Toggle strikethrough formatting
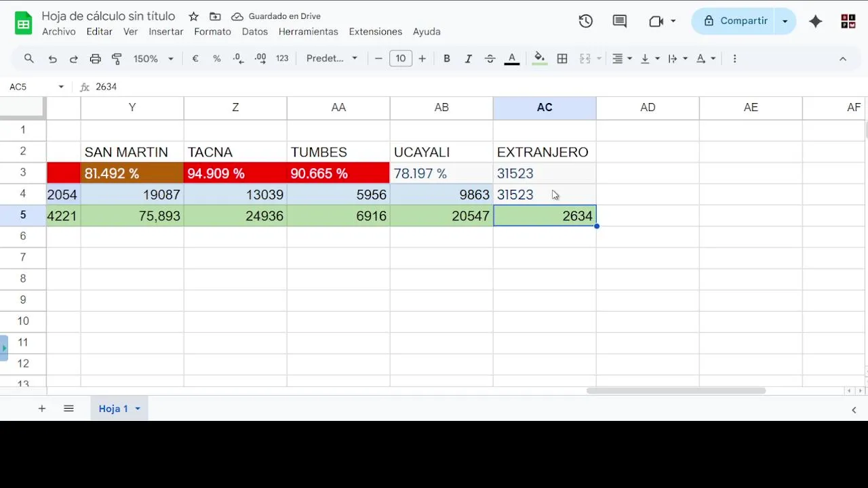The image size is (868, 488). click(490, 59)
